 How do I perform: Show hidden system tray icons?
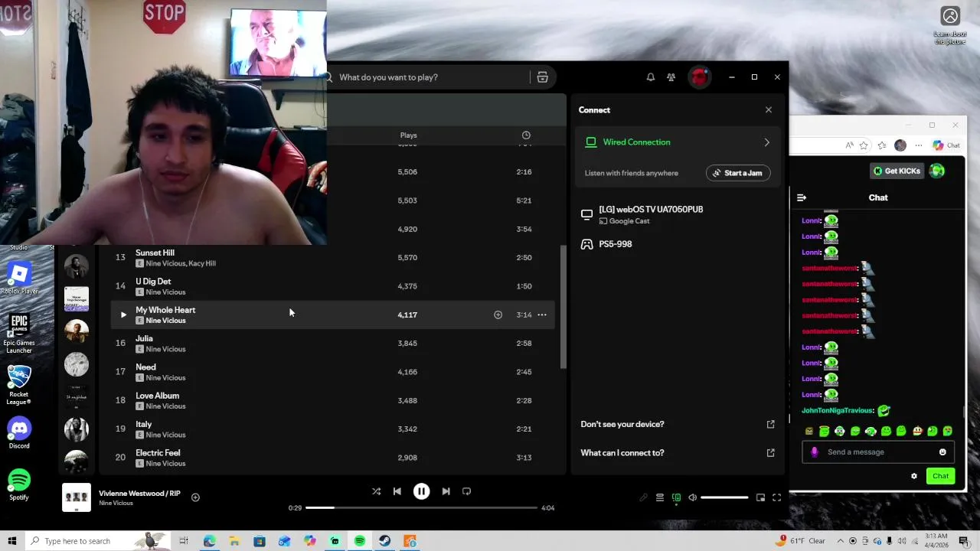(x=838, y=541)
